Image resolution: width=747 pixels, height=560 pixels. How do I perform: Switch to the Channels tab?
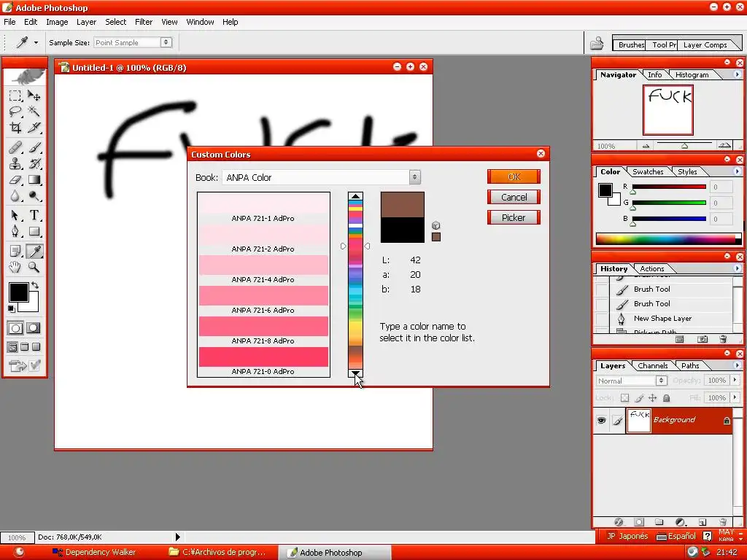(x=653, y=366)
